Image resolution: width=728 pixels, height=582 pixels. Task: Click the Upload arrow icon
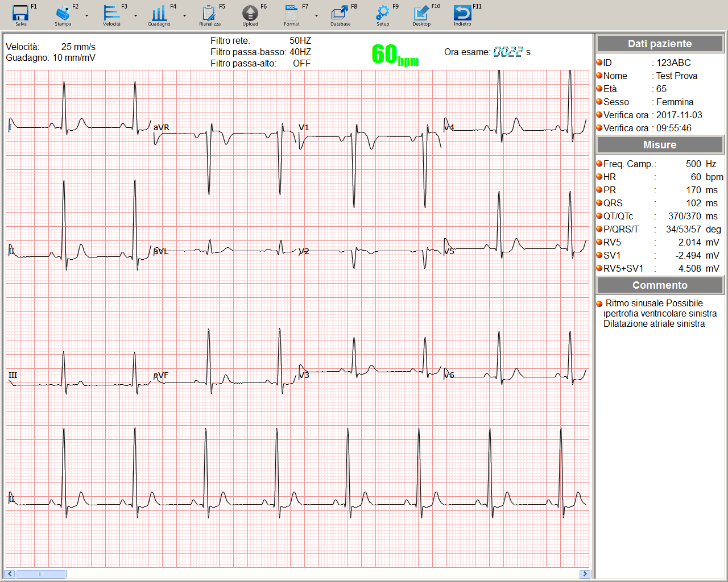click(250, 14)
